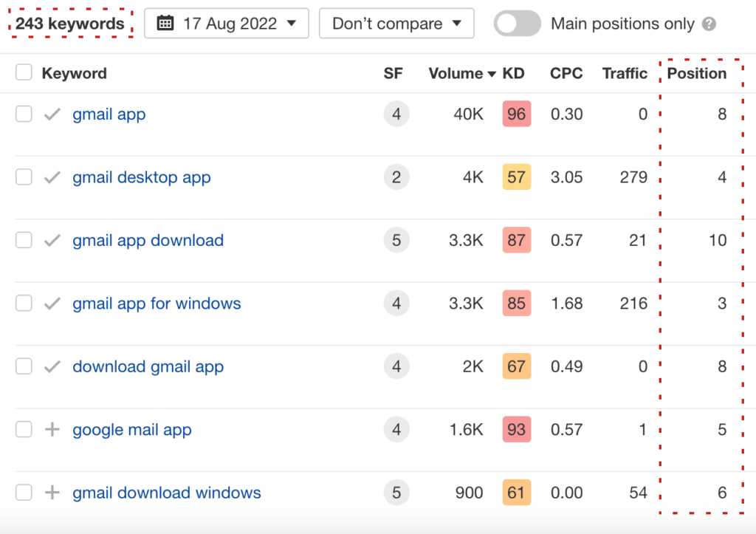Toggle the Main positions only switch

[517, 24]
